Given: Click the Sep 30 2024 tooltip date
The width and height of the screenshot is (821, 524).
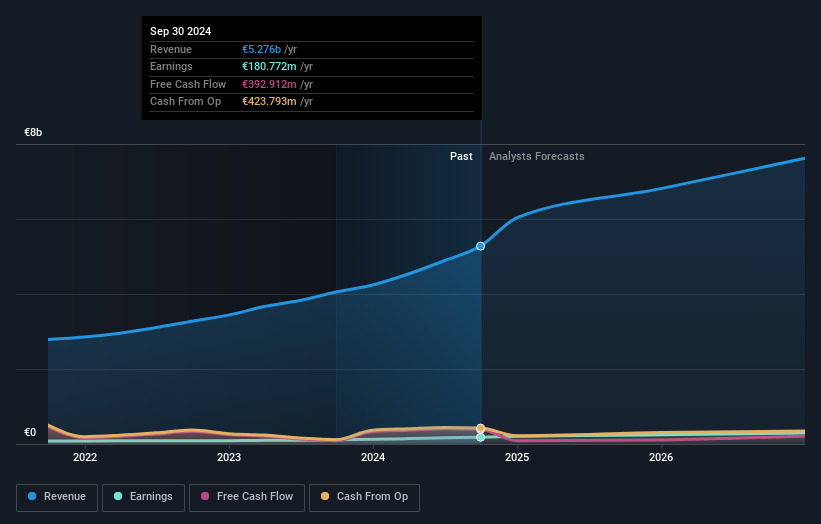Looking at the screenshot, I should [x=181, y=31].
